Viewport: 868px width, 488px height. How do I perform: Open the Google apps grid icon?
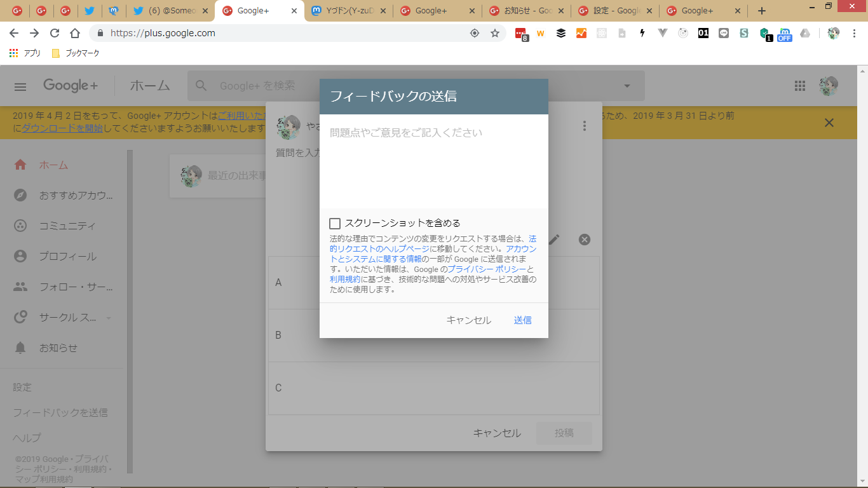coord(800,86)
